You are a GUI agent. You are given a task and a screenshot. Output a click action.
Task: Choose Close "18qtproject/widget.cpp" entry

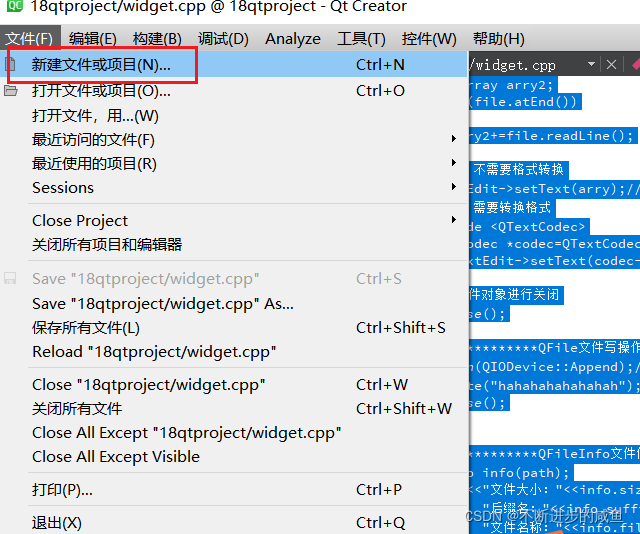click(x=233, y=385)
